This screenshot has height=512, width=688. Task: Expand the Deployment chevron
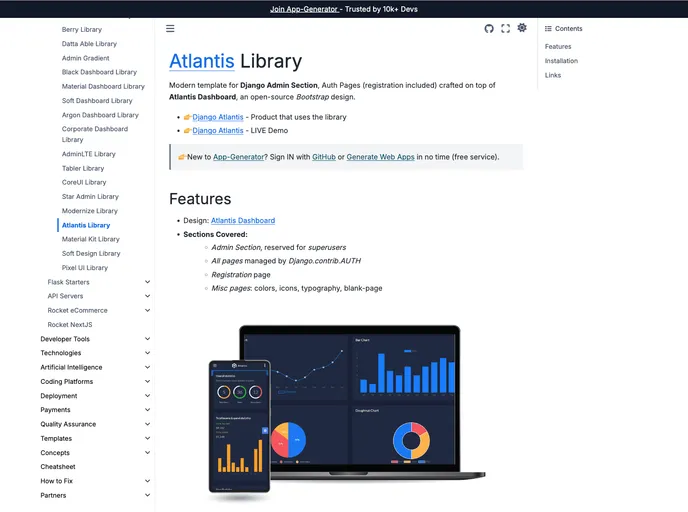point(147,396)
